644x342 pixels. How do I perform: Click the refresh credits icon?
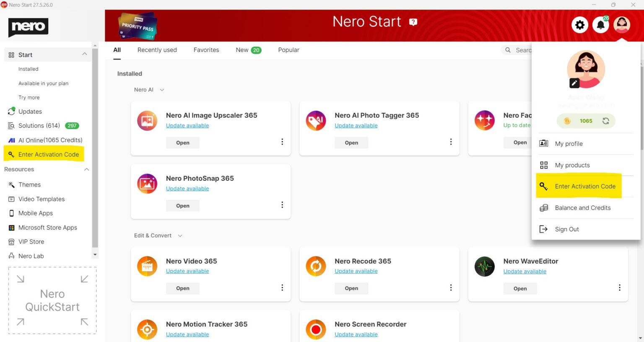click(x=605, y=121)
